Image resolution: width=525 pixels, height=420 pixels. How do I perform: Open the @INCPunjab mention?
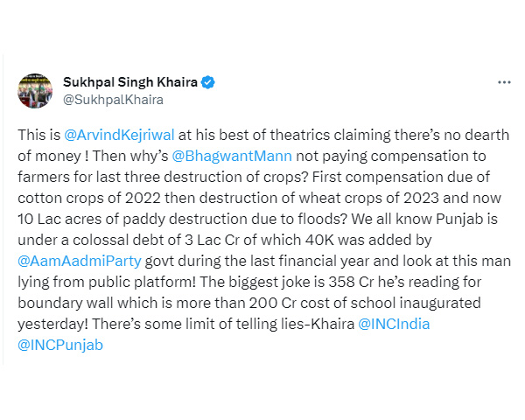pyautogui.click(x=60, y=345)
